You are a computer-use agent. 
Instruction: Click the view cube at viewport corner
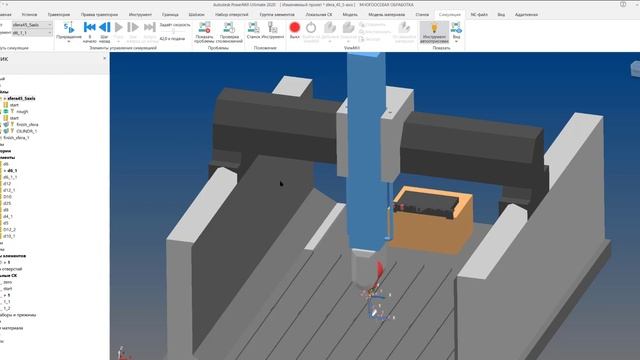[635, 68]
